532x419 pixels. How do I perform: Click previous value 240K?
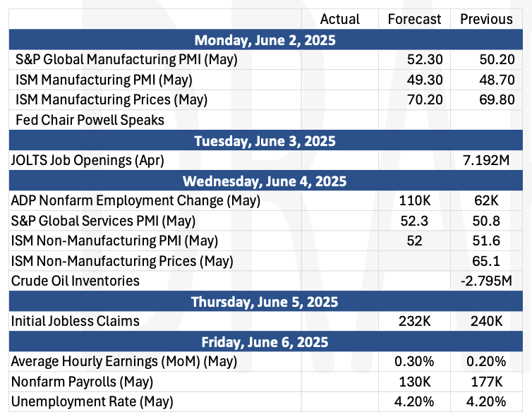pyautogui.click(x=486, y=321)
